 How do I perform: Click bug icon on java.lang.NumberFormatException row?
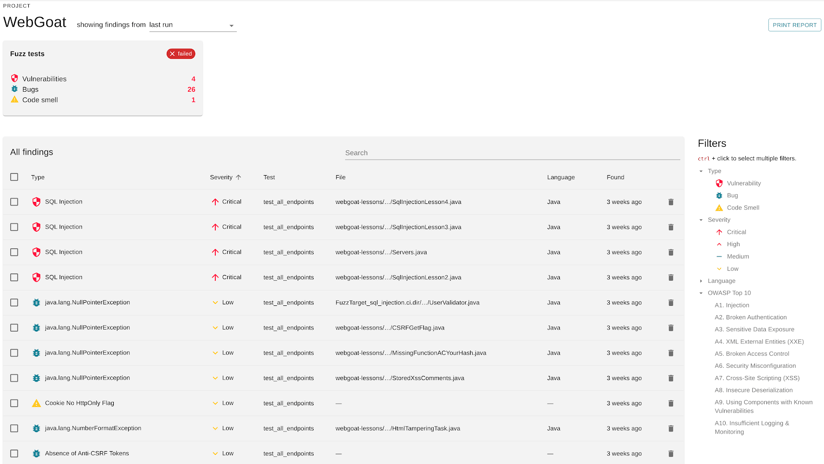(x=36, y=428)
